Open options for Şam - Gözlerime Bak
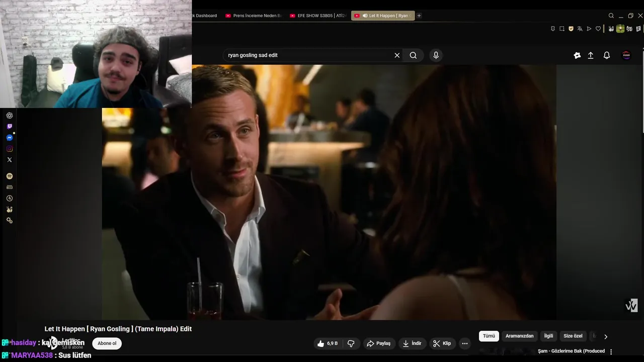Screen dimensions: 644x362 coord(611,351)
